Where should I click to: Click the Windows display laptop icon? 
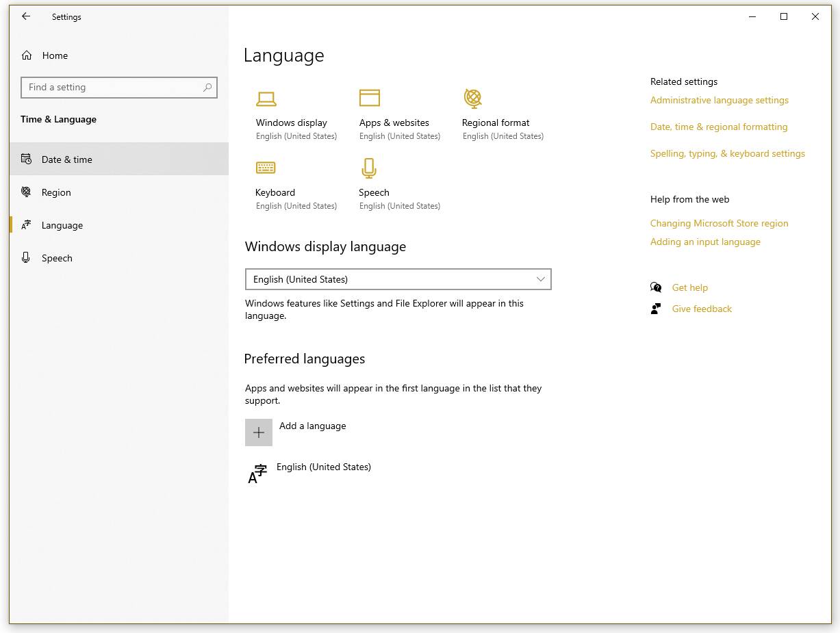pyautogui.click(x=266, y=99)
